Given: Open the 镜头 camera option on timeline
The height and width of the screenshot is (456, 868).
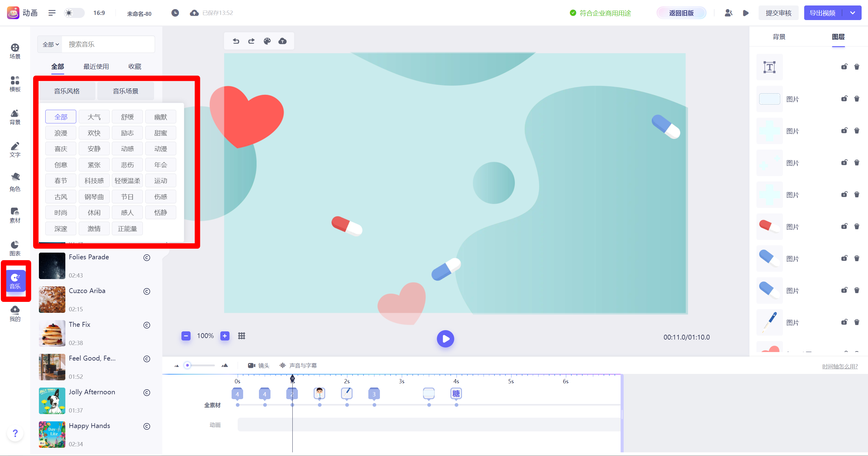Looking at the screenshot, I should [259, 365].
